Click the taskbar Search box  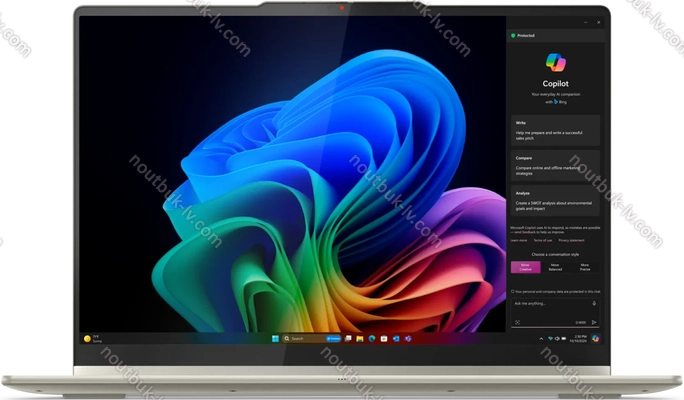tap(298, 339)
